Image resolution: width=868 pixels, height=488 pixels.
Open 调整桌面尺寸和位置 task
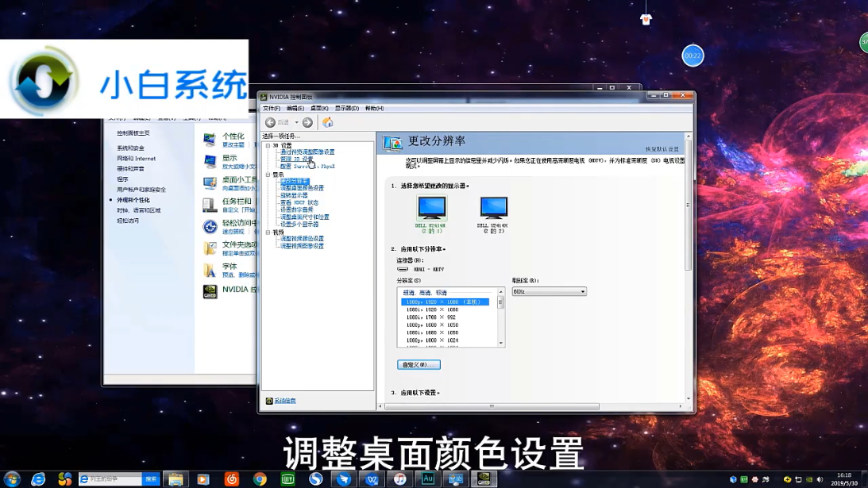(304, 217)
